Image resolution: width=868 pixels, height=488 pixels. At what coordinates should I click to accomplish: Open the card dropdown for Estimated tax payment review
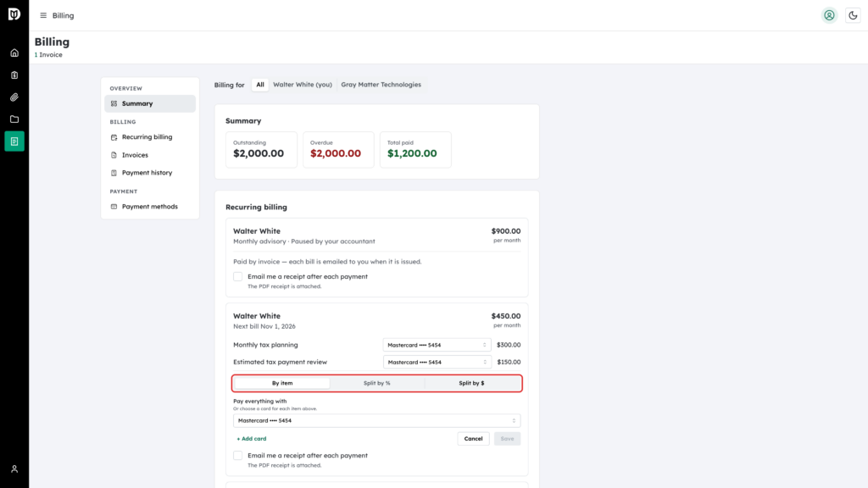point(437,362)
